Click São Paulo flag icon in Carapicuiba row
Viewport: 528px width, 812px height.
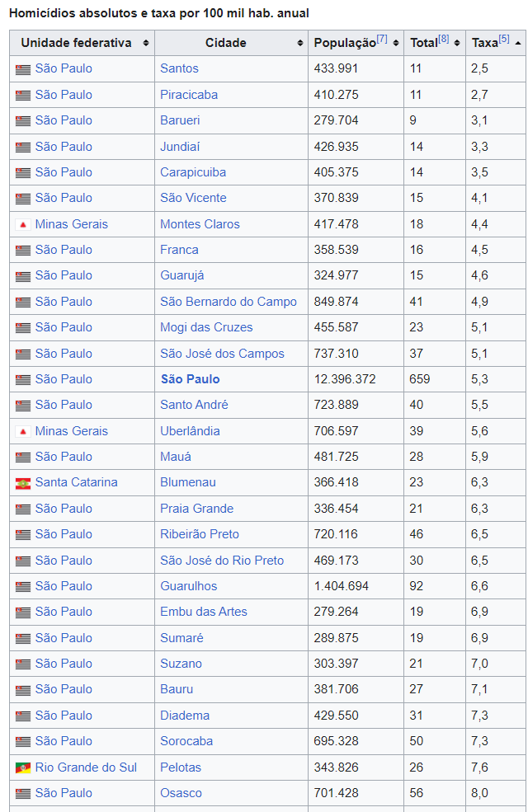point(23,173)
